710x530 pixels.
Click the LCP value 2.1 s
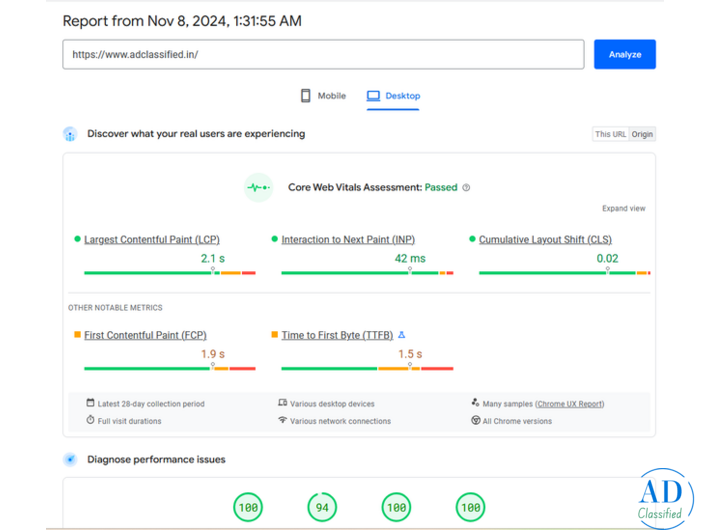[x=213, y=258]
